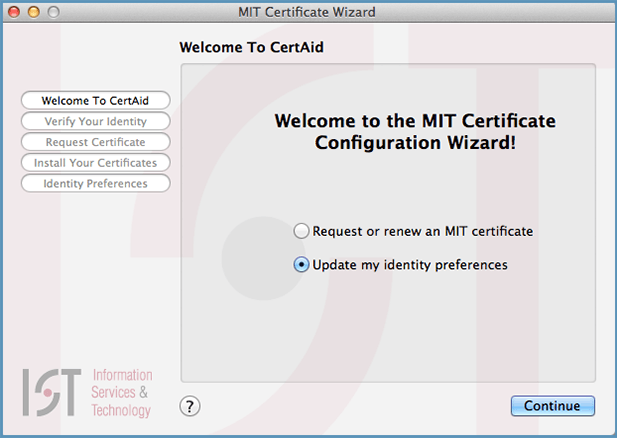Select the Verify Your Identity step
This screenshot has height=438, width=617.
[x=95, y=121]
